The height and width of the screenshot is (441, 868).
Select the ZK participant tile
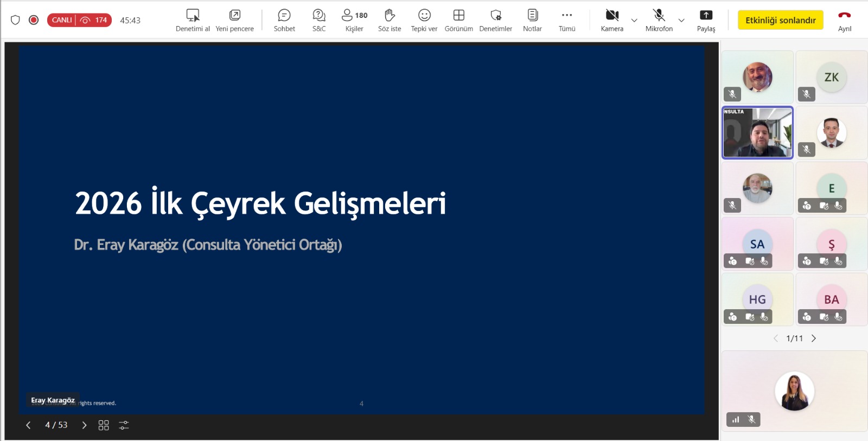[x=831, y=77]
